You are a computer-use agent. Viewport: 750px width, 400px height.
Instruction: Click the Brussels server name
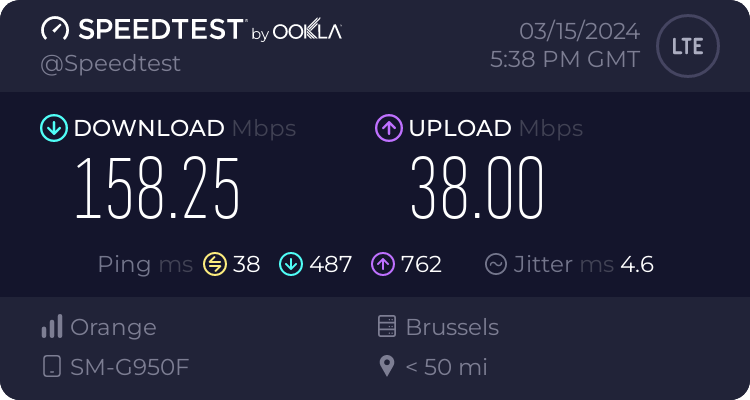[452, 327]
